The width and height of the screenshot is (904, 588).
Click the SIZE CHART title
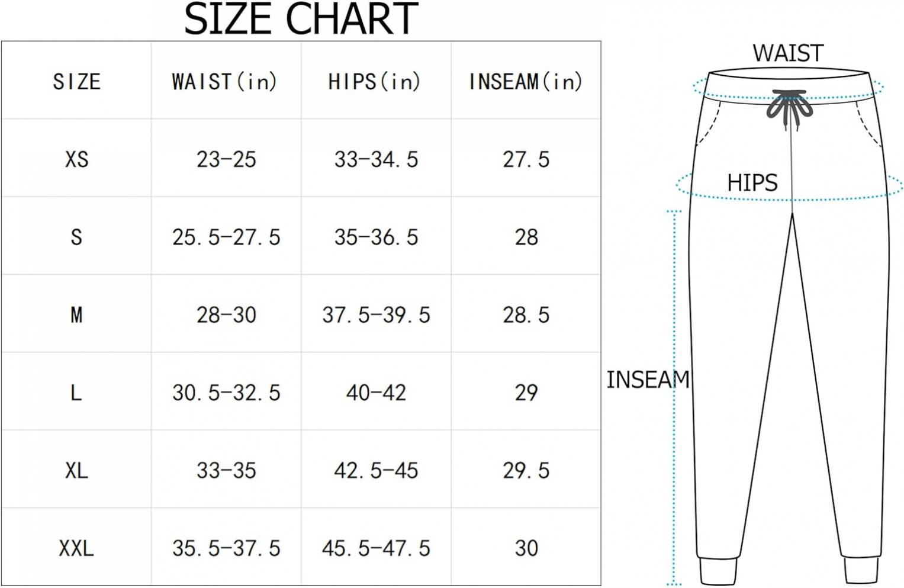tap(301, 20)
